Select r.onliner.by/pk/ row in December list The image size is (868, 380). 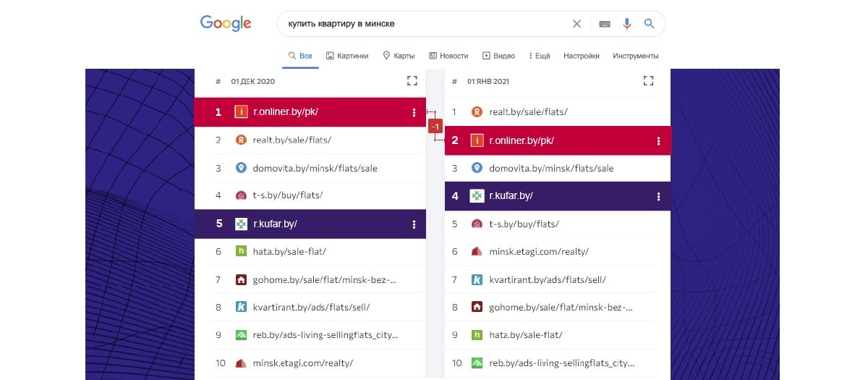(310, 112)
